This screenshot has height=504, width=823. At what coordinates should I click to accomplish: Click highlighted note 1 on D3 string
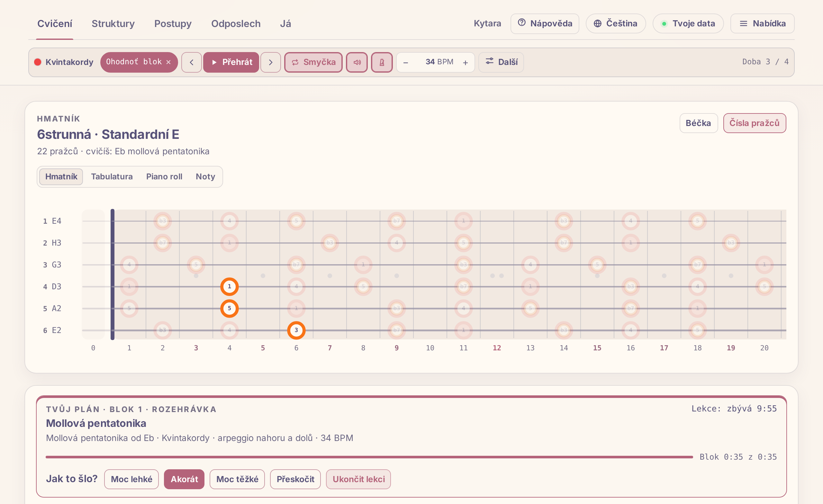[x=230, y=287]
